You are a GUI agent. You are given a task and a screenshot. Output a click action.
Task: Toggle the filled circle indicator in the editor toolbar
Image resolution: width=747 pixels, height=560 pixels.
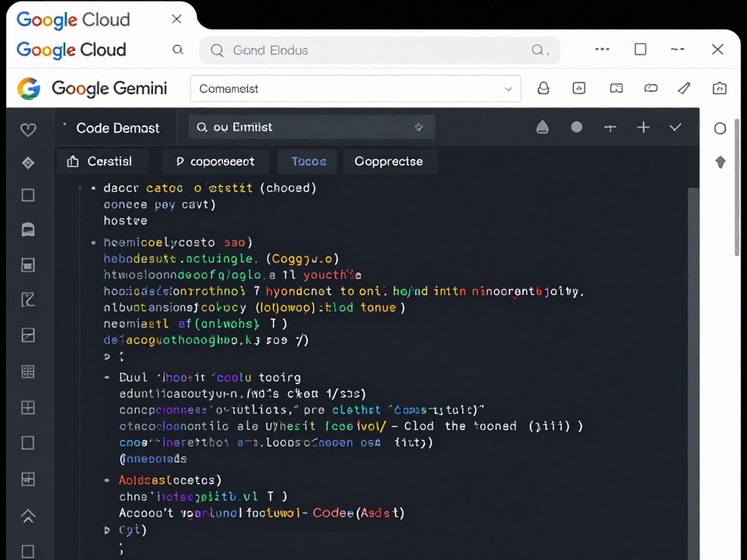[x=576, y=126]
